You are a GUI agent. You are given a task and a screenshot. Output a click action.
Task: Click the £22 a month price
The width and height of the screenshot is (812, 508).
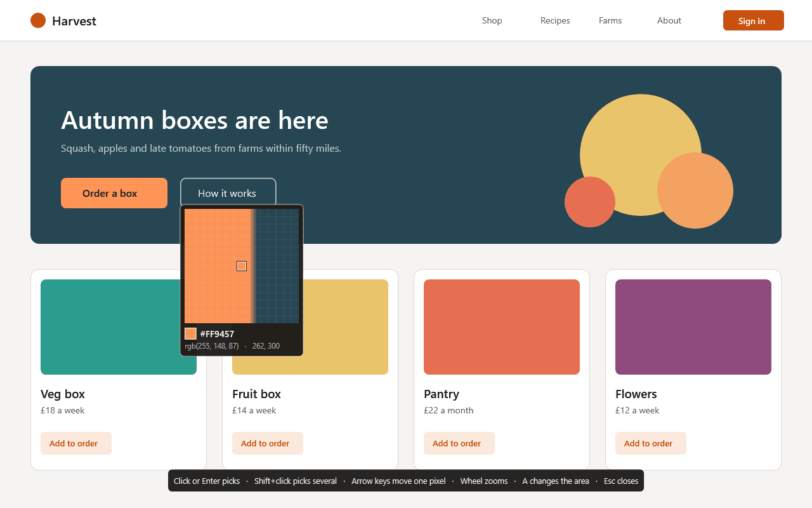(x=449, y=410)
